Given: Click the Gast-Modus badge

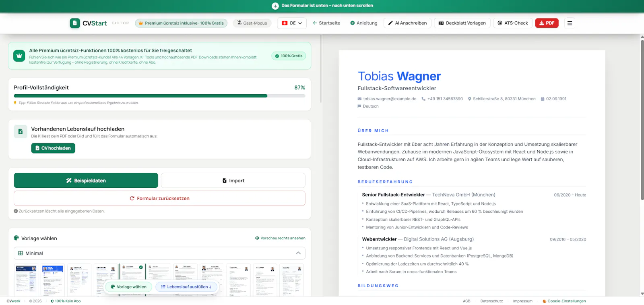Looking at the screenshot, I should (x=252, y=23).
